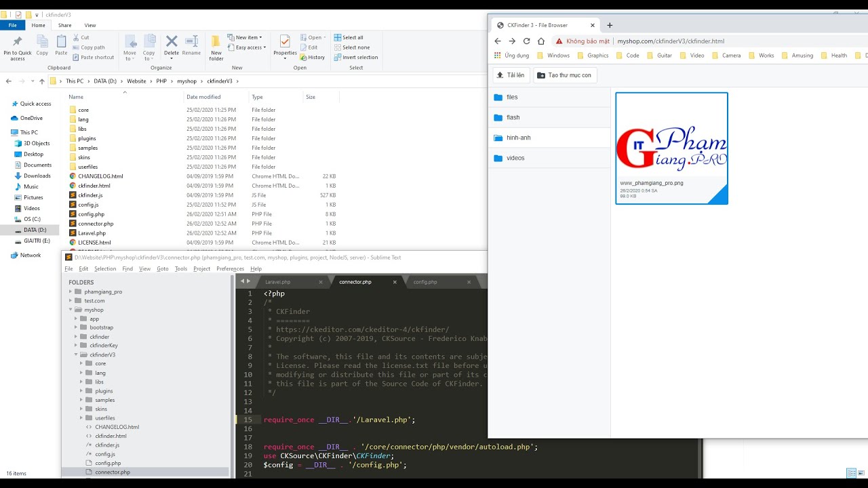The image size is (868, 488).
Task: Click Invert selection in the ribbon
Action: tap(356, 58)
